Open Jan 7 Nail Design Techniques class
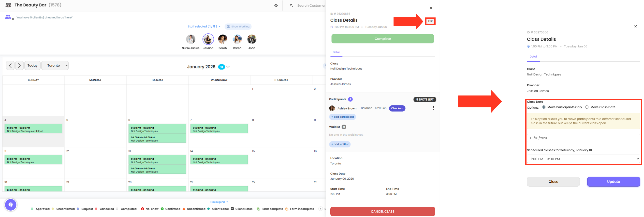 point(219,129)
